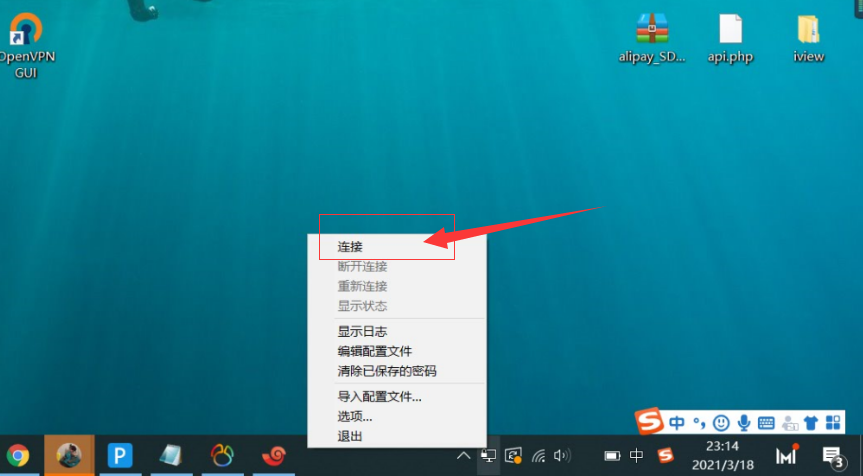This screenshot has width=863, height=476.
Task: Open 选项... in the tray menu
Action: coord(355,416)
